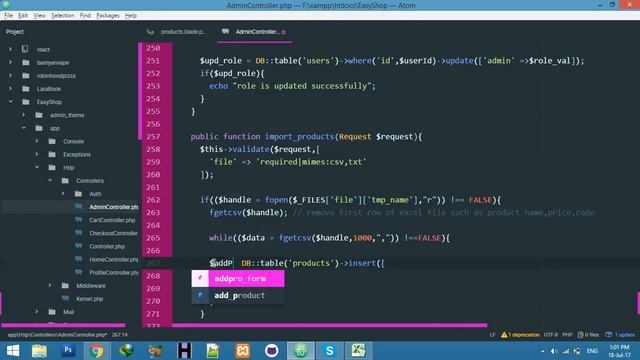Collapse the EasyShop project folder
Image resolution: width=640 pixels, height=360 pixels.
(x=10, y=102)
